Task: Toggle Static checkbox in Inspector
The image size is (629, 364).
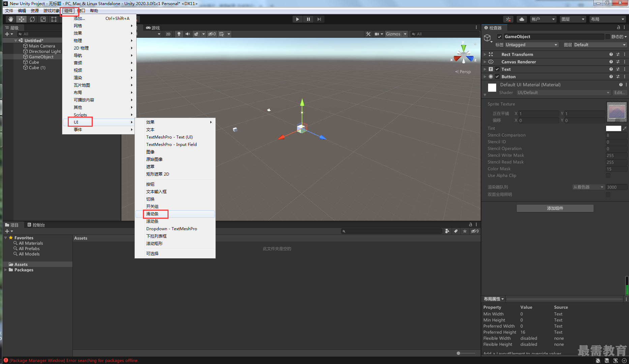Action: (608, 37)
